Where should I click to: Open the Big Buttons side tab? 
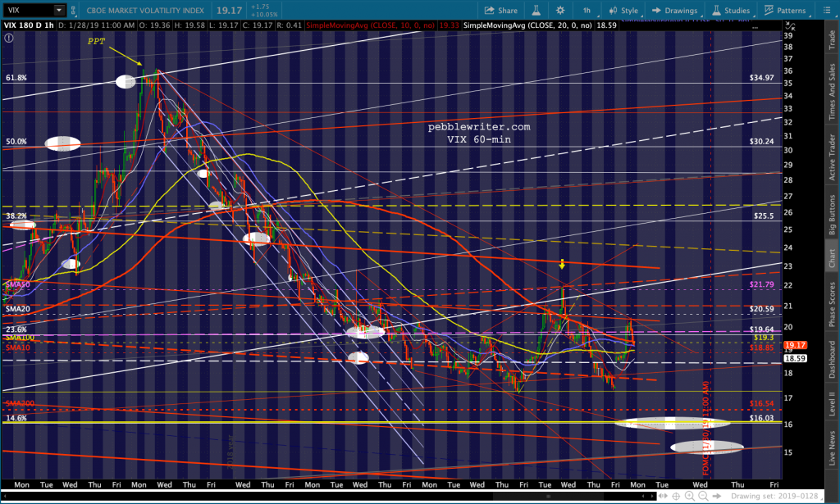click(832, 215)
